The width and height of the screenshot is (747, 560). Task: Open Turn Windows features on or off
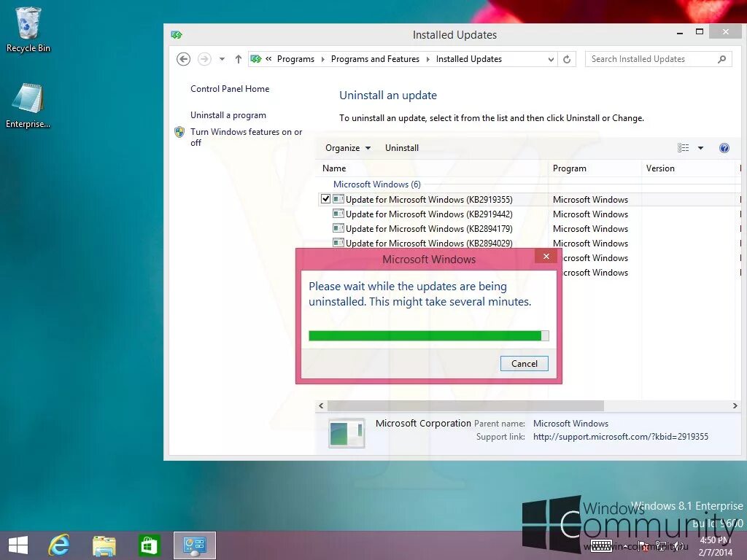point(246,137)
